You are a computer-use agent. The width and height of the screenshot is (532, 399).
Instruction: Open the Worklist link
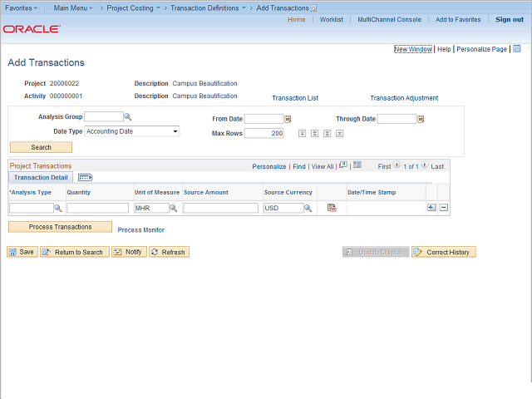pos(332,20)
